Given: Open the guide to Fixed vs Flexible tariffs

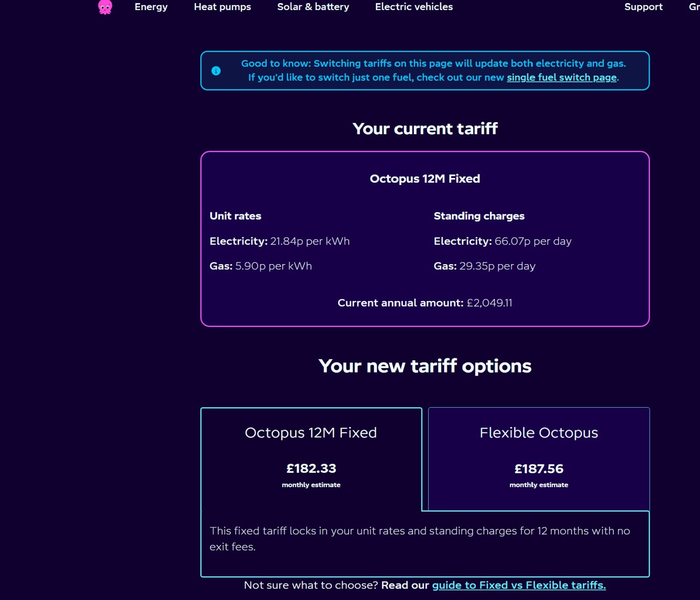Looking at the screenshot, I should pyautogui.click(x=519, y=585).
